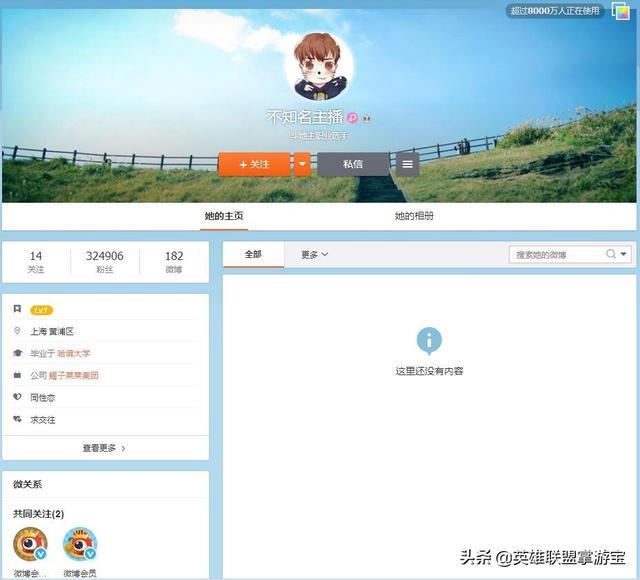This screenshot has height=580, width=640.
Task: Click the yellow level badge
Action: pyautogui.click(x=41, y=310)
